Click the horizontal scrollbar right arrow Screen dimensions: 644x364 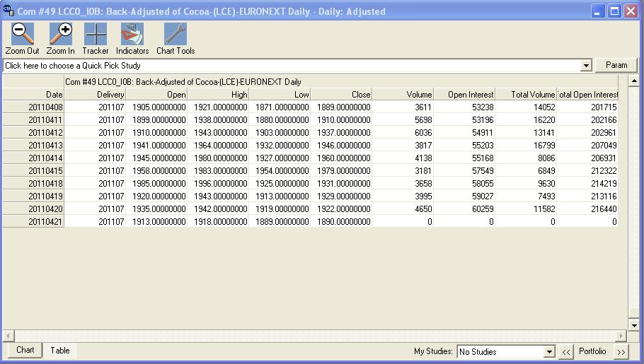click(x=621, y=336)
